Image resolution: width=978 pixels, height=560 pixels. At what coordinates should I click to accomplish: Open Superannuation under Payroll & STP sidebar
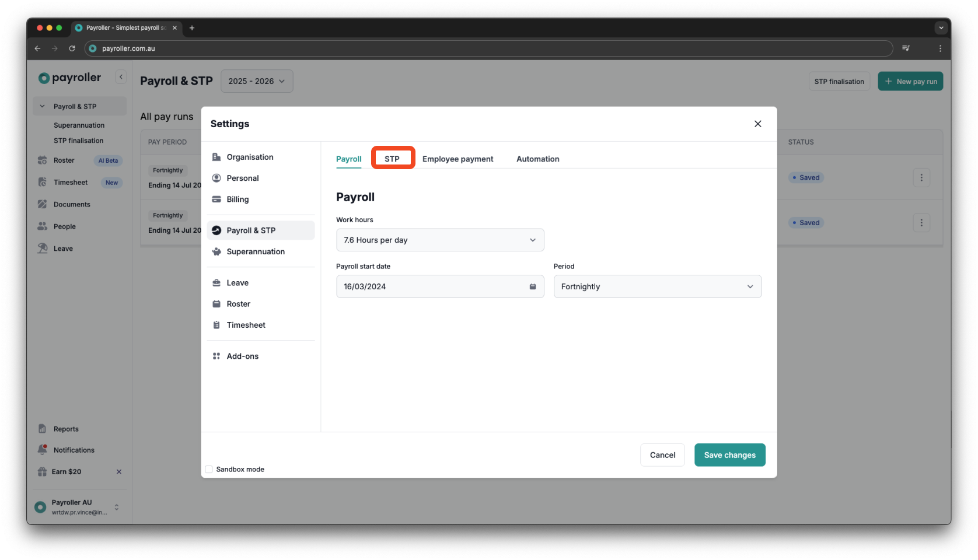(x=79, y=125)
